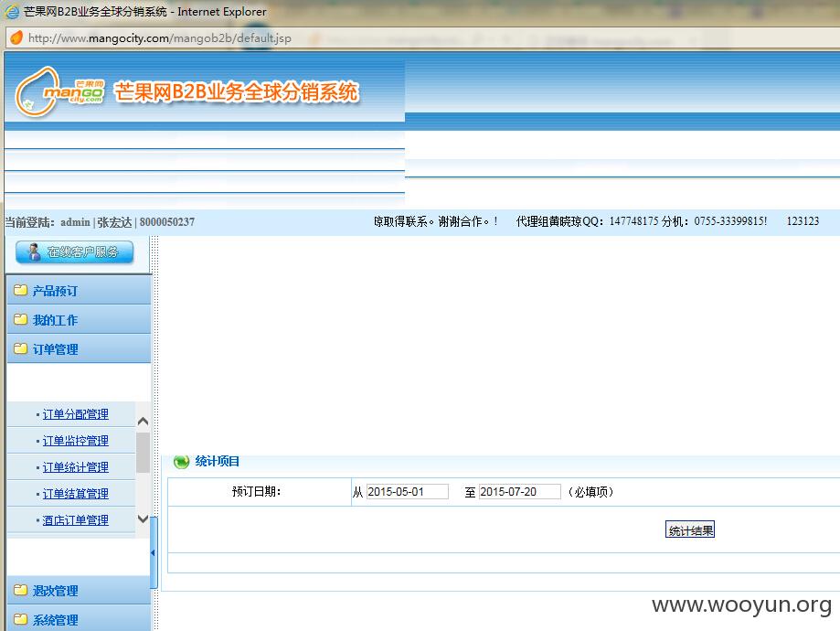Click the folder icon beside 退改管理

[x=20, y=590]
